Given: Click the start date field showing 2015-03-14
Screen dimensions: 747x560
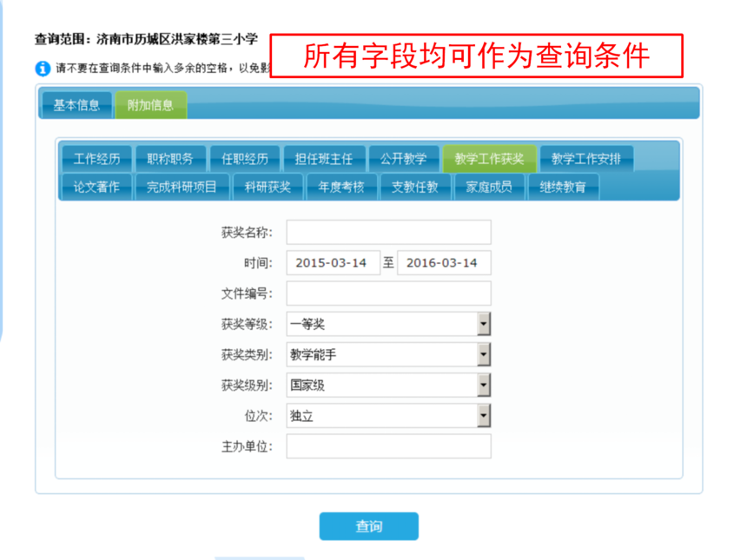Looking at the screenshot, I should tap(334, 261).
